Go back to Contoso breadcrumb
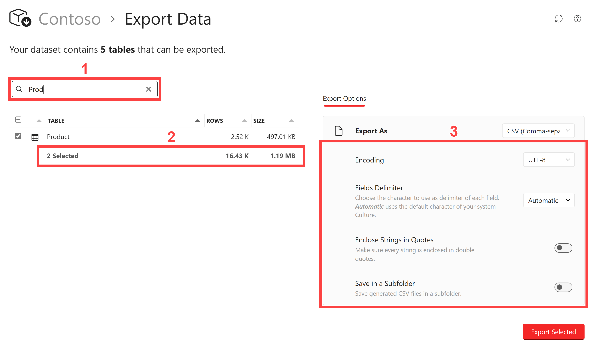Viewport: 608px width, 364px height. pos(70,19)
